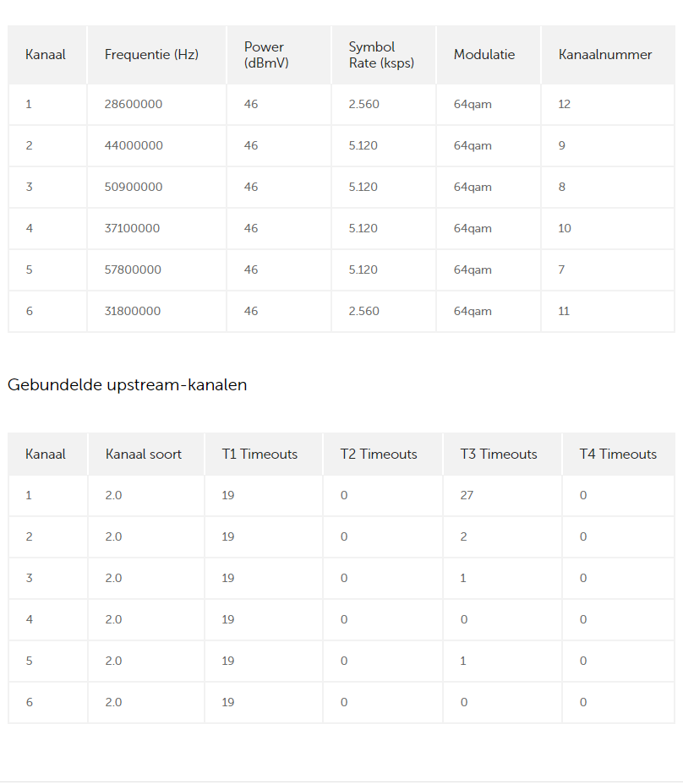Select the Modulatie column header

[484, 55]
